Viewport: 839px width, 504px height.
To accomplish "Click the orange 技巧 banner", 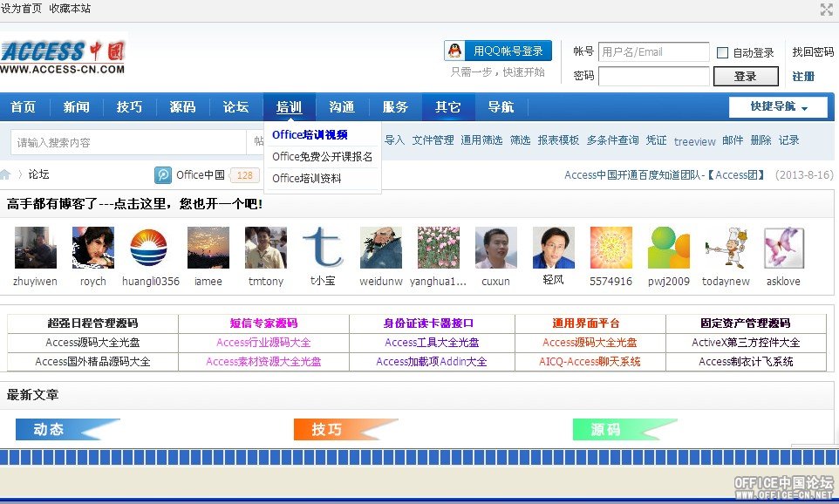I will [x=345, y=429].
